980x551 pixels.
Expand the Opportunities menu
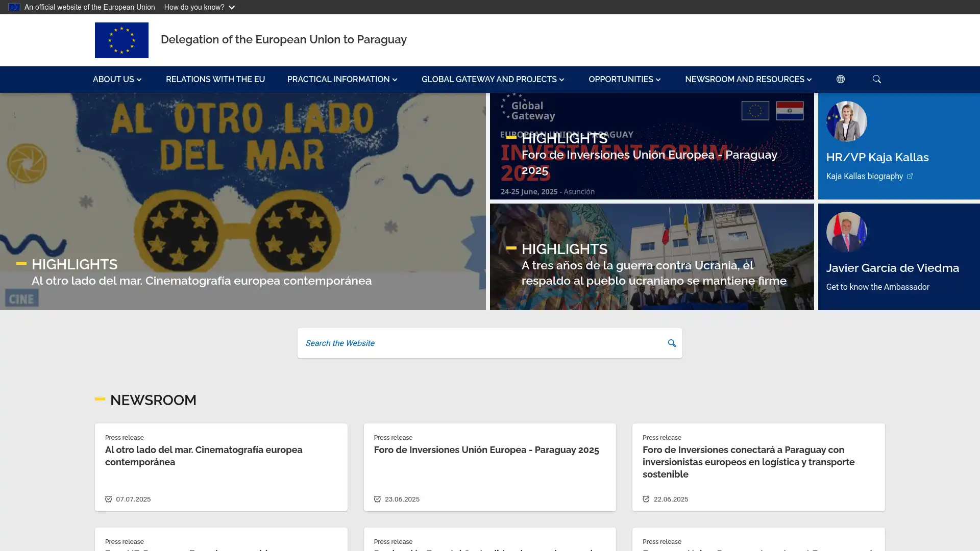pyautogui.click(x=624, y=80)
